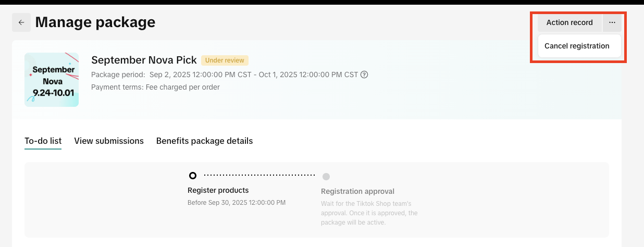Click the back arrow beside Manage package
This screenshot has height=247, width=644.
click(21, 22)
